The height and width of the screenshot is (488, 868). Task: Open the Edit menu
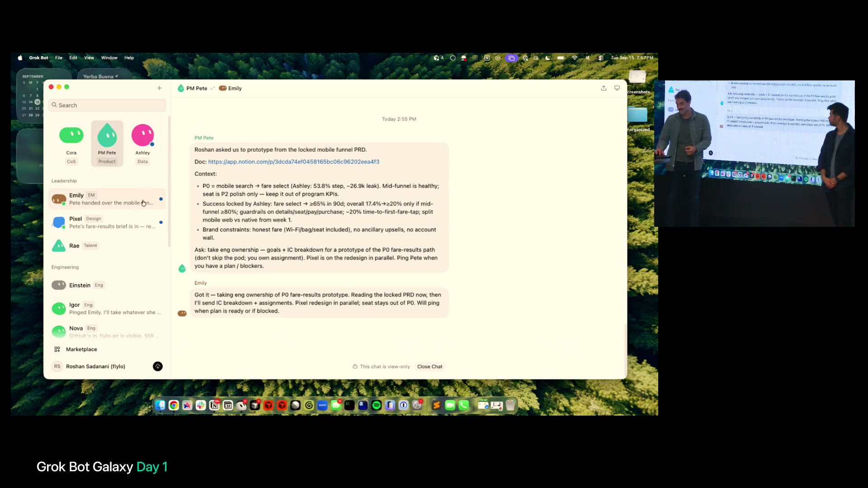pos(73,58)
